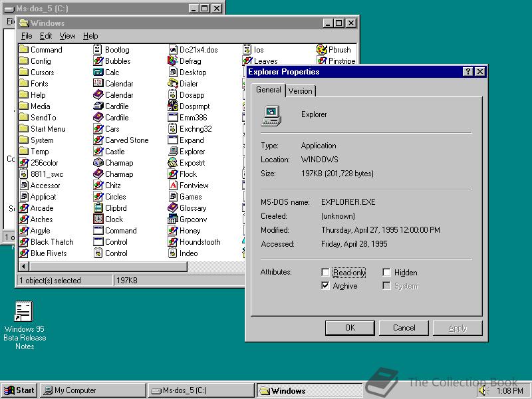
Task: Select the Fontview application icon
Action: pyautogui.click(x=172, y=186)
